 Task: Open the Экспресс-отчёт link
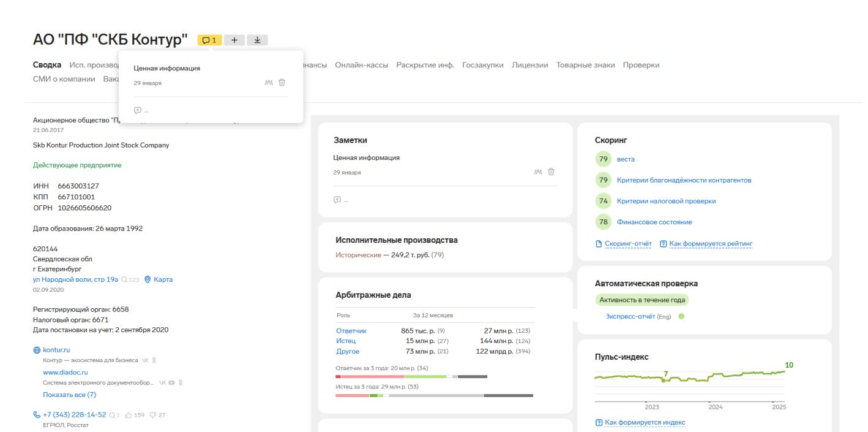630,316
